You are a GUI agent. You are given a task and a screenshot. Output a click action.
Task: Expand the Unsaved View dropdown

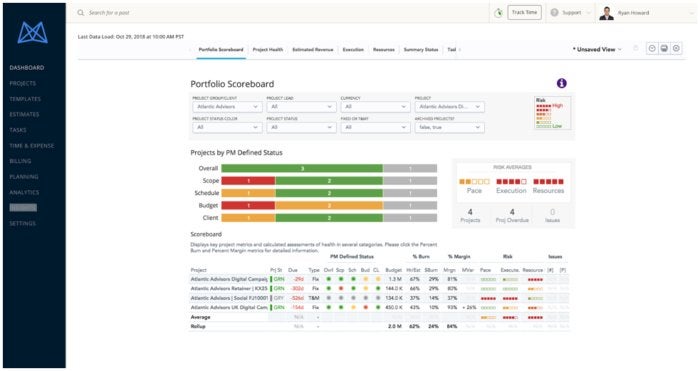coord(597,49)
